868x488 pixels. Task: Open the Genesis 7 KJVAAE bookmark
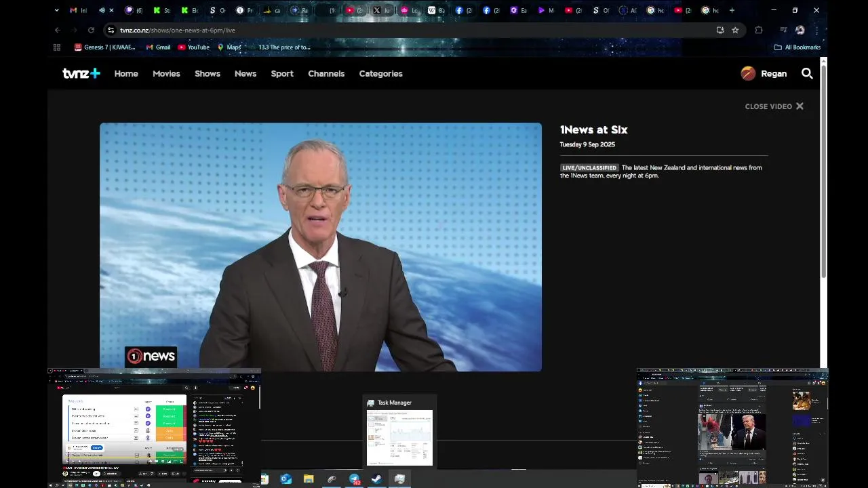(105, 47)
